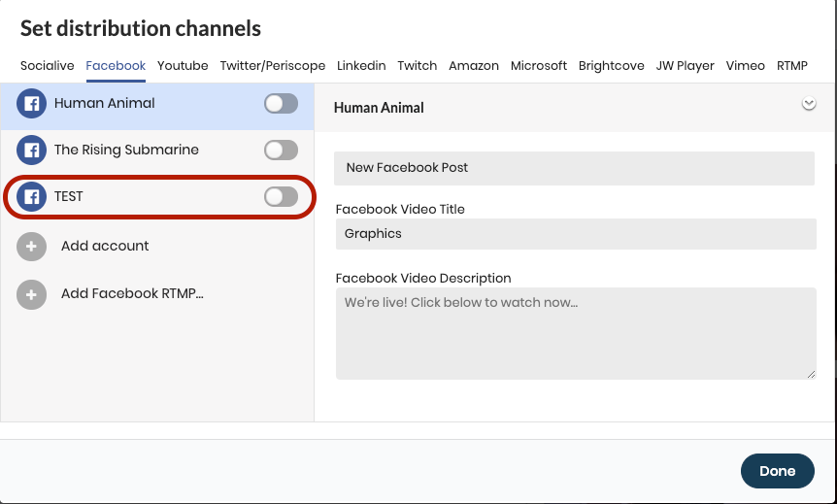This screenshot has width=837, height=504.
Task: Click the Human Animal panel heading
Action: (379, 108)
